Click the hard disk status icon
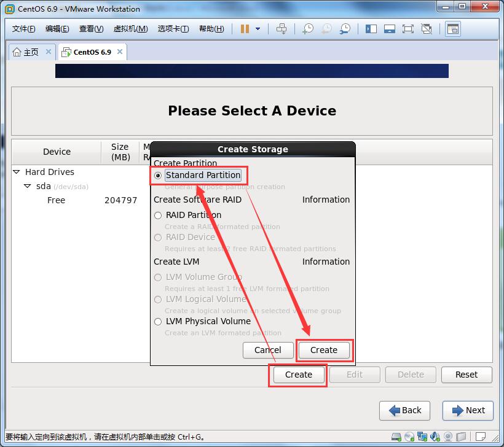The width and height of the screenshot is (504, 447). coord(396,437)
